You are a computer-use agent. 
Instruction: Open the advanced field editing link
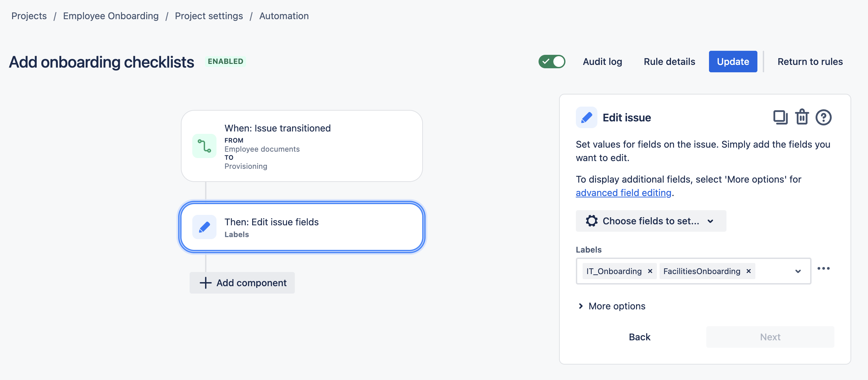(x=623, y=193)
